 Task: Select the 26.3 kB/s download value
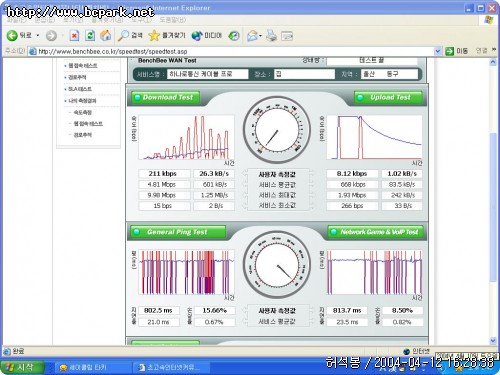[x=214, y=174]
